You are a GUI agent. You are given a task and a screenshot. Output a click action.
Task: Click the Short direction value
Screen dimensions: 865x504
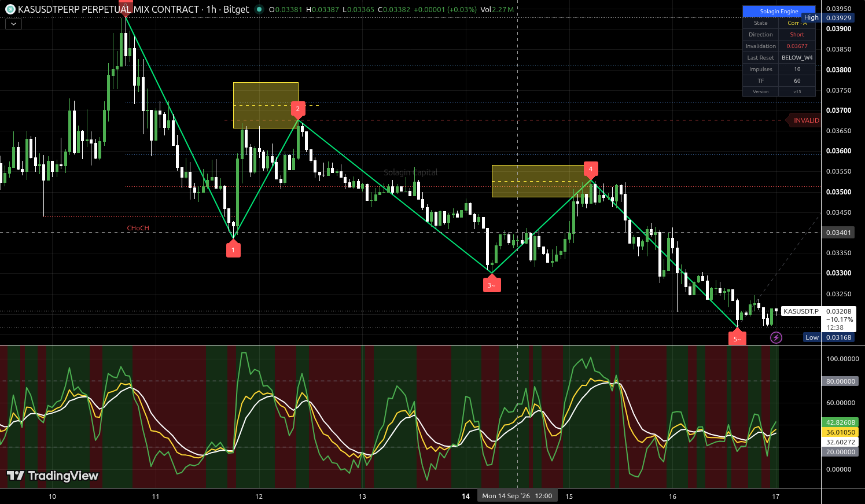(797, 35)
